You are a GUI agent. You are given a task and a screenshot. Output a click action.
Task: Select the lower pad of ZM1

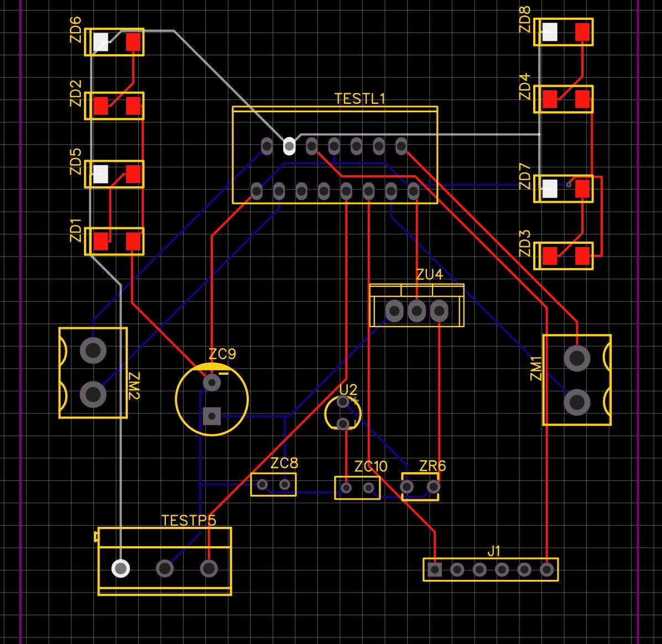pos(577,402)
